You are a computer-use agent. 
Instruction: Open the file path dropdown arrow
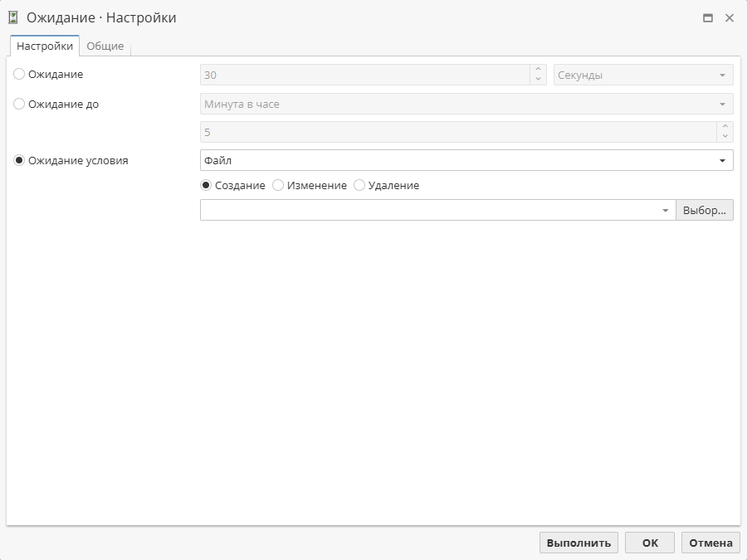pos(666,209)
